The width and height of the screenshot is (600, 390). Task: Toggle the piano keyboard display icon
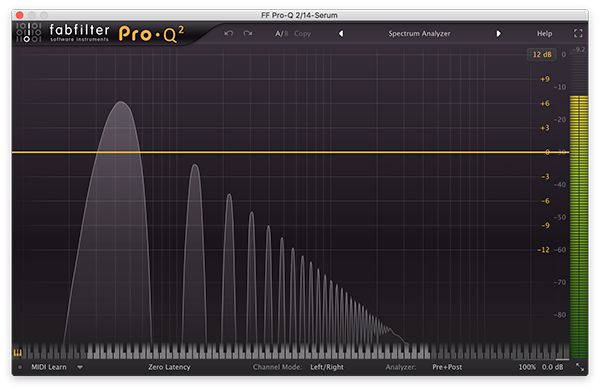18,352
